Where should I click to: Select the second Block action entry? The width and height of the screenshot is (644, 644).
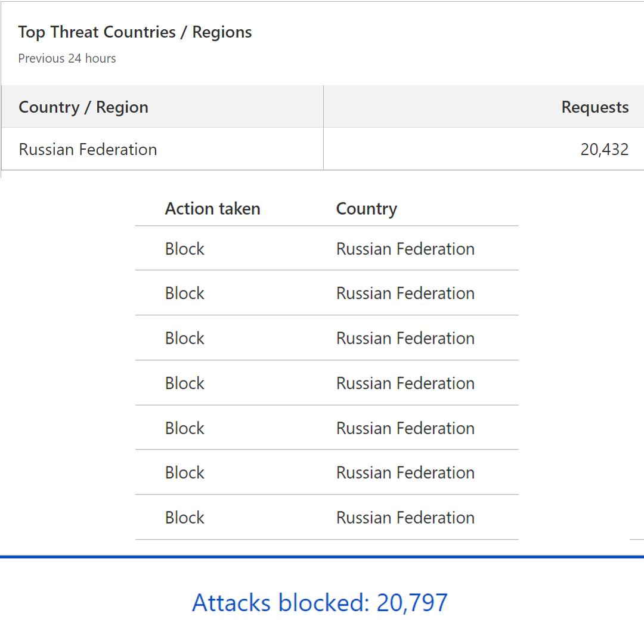184,293
